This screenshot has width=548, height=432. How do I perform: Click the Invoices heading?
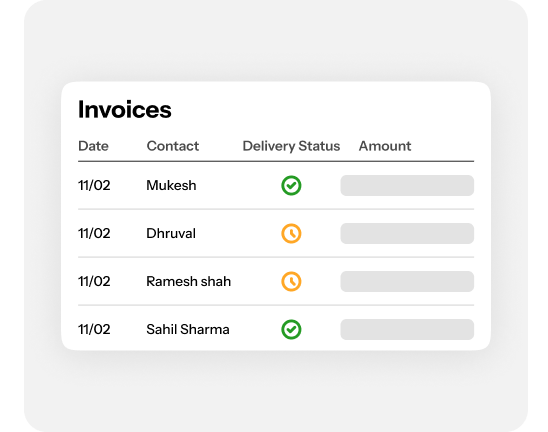click(125, 109)
